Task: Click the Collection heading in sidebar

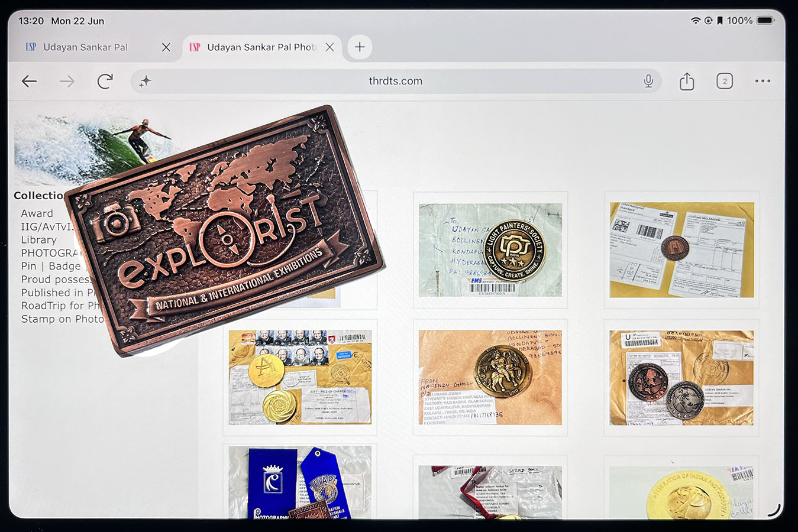Action: 40,196
